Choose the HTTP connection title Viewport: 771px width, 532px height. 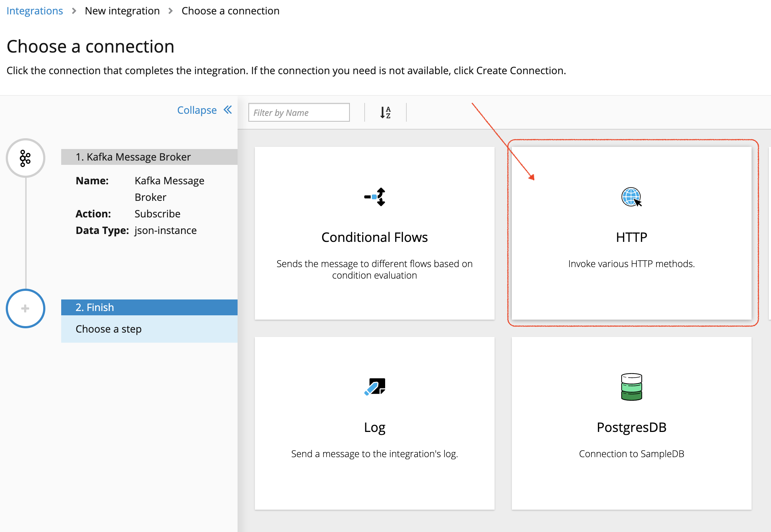(x=631, y=237)
